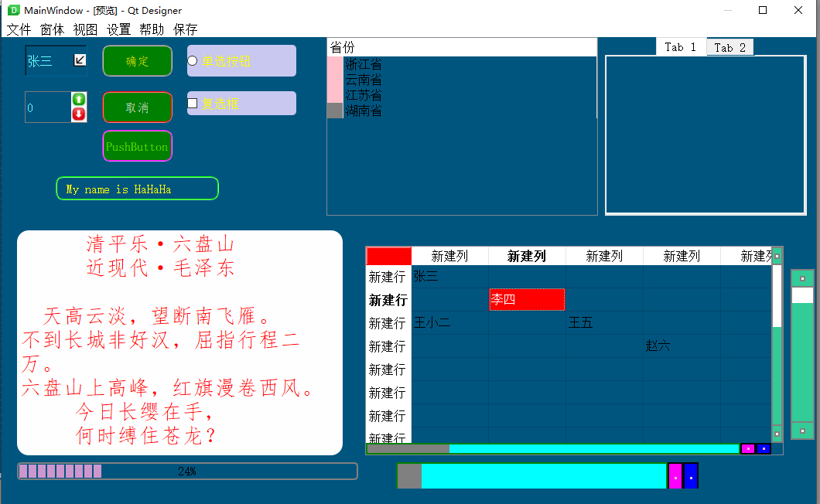This screenshot has width=820, height=504.
Task: Open the 视图 menu
Action: [x=85, y=29]
